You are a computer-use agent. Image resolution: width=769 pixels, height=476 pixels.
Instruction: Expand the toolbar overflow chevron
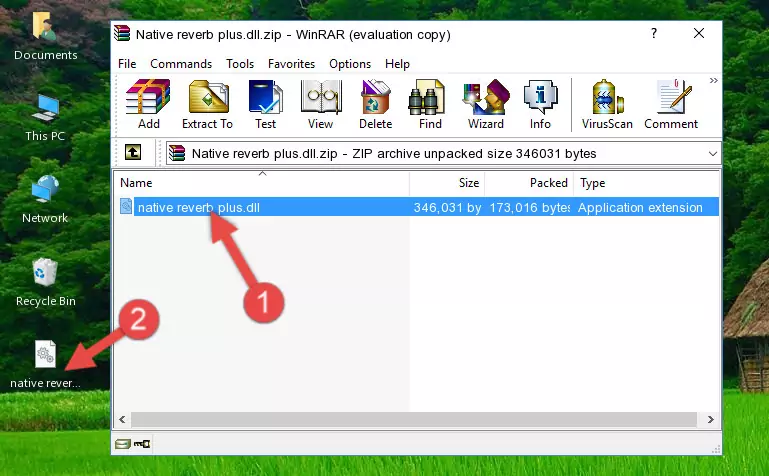(x=714, y=80)
